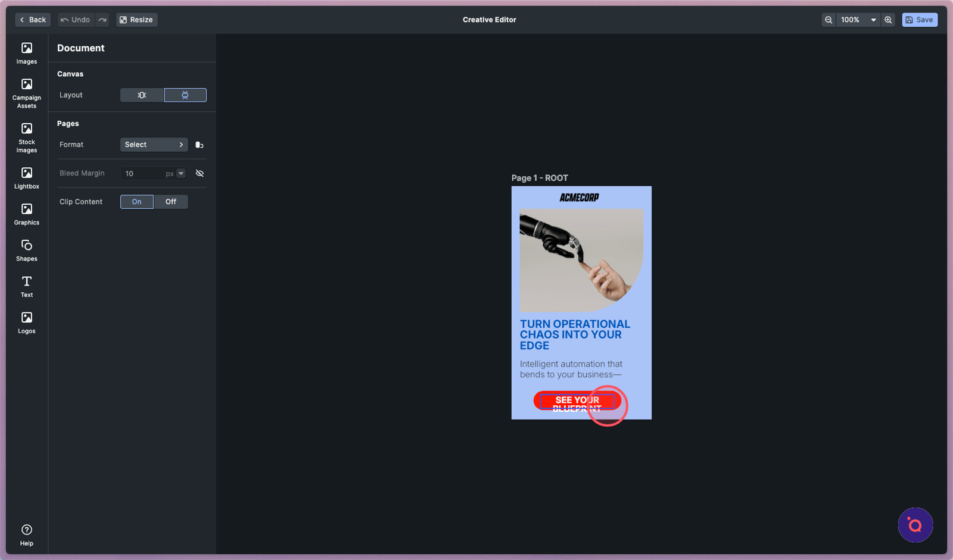Open Campaign Assets in the sidebar
The image size is (953, 560).
click(27, 93)
